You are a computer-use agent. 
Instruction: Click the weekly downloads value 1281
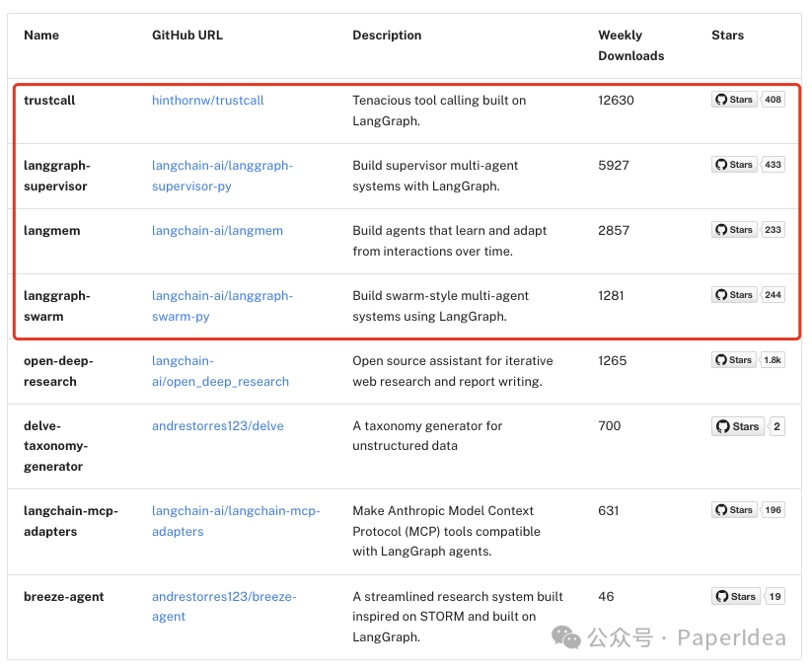pos(611,296)
